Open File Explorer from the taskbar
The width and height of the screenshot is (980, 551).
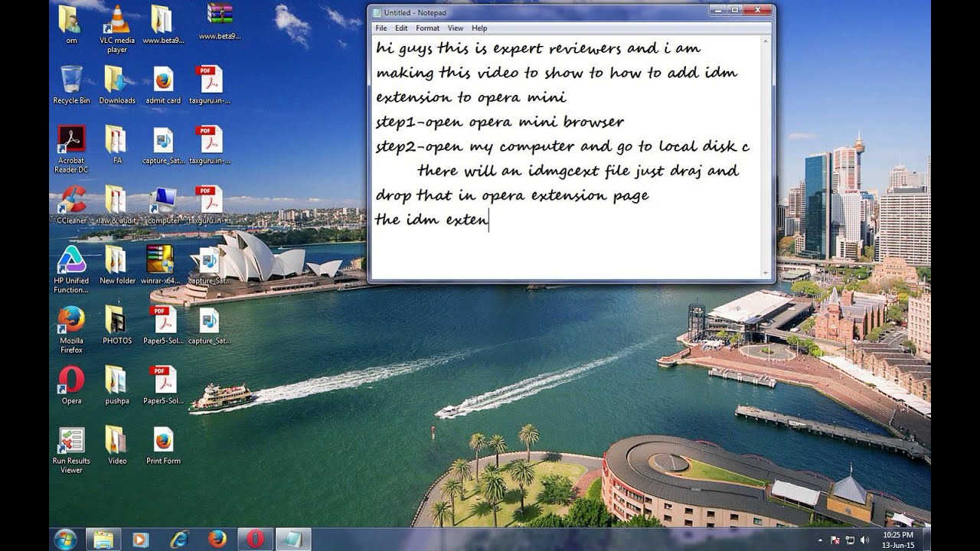pos(103,540)
